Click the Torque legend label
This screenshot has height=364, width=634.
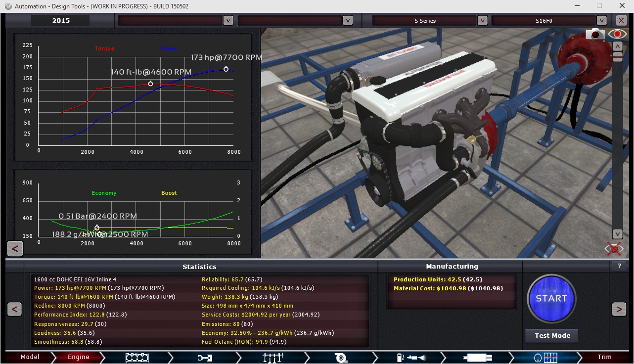point(104,48)
